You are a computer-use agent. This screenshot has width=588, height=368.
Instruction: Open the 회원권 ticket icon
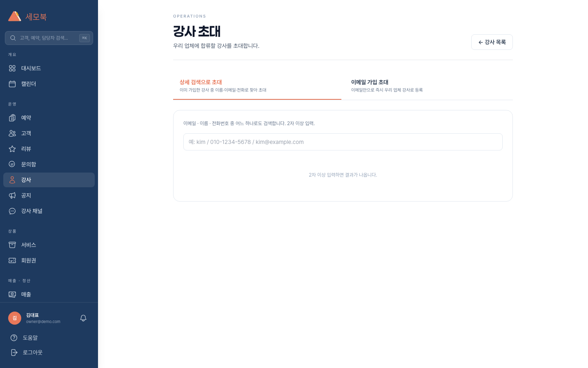pos(12,260)
